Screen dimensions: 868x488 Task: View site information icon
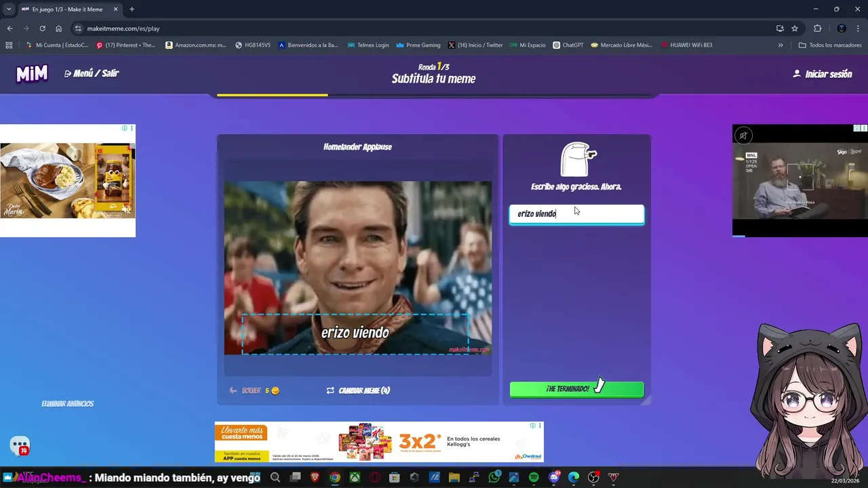[x=78, y=28]
